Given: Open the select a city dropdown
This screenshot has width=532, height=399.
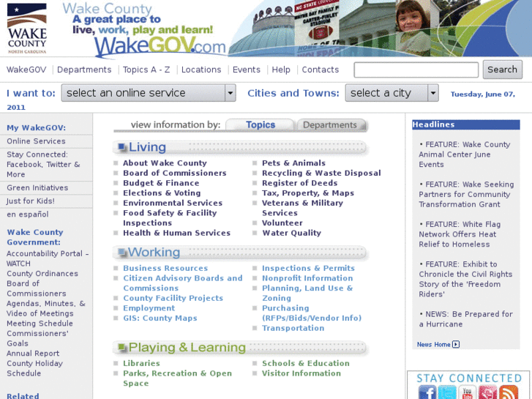Looking at the screenshot, I should [x=392, y=93].
